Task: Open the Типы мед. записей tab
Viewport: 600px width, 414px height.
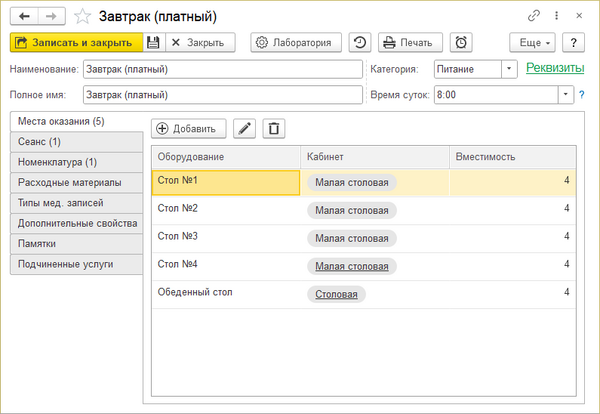Action: 77,203
